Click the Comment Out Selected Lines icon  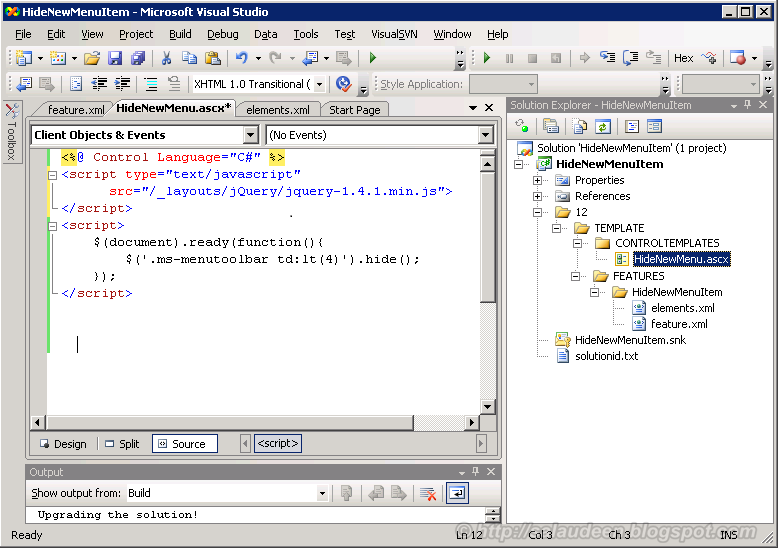[x=151, y=84]
